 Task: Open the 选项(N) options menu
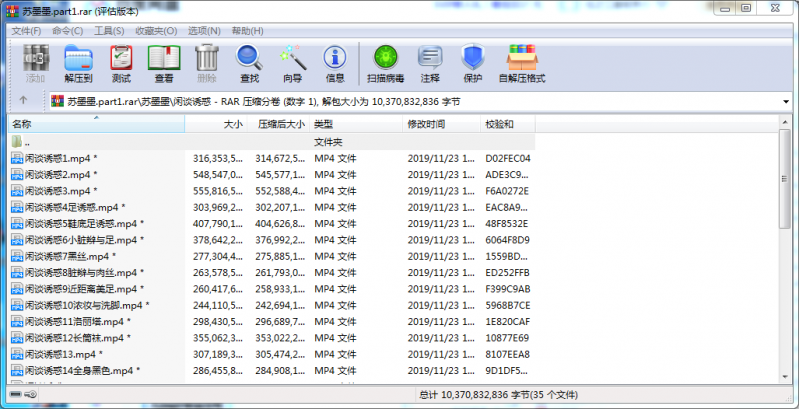206,31
